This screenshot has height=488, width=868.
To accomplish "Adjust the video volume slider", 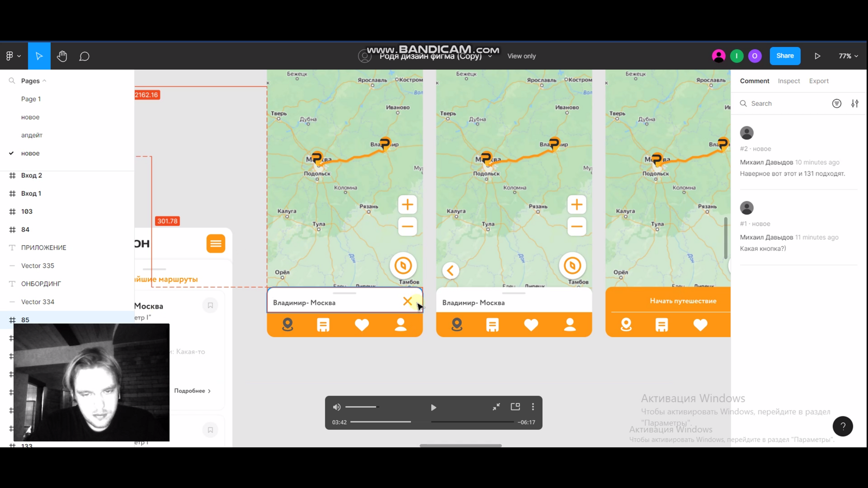I will point(363,407).
